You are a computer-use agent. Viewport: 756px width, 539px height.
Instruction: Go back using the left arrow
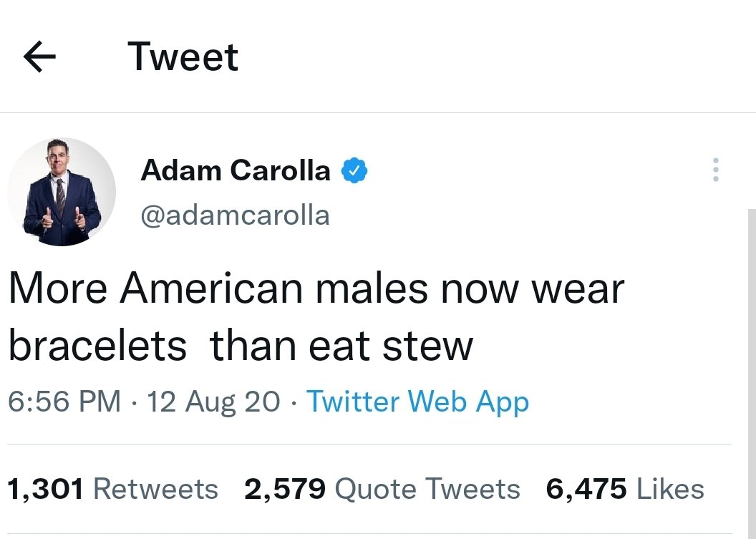pos(39,57)
